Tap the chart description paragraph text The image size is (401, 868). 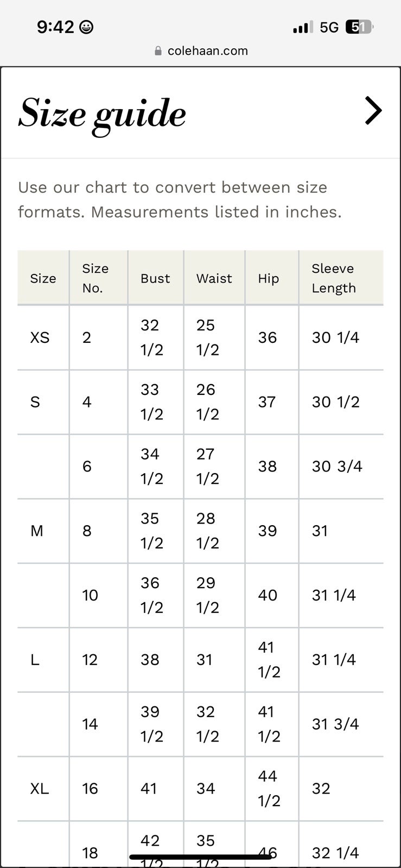180,200
